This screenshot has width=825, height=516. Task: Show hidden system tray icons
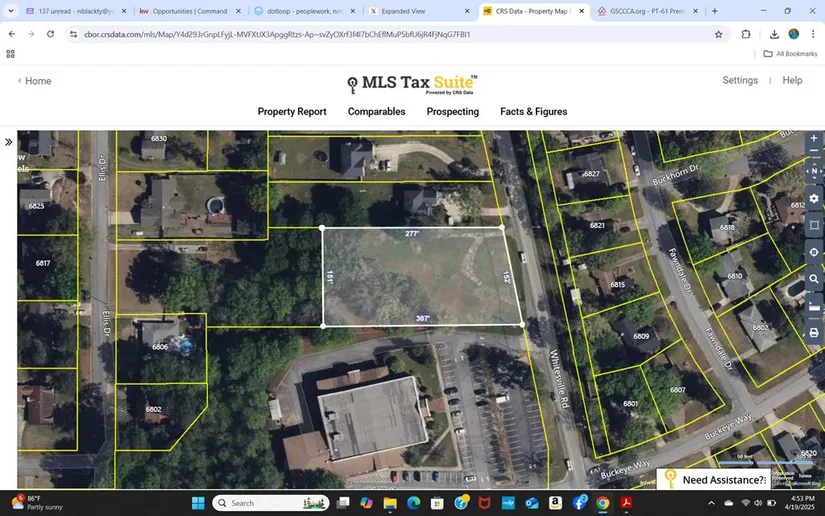pos(711,503)
